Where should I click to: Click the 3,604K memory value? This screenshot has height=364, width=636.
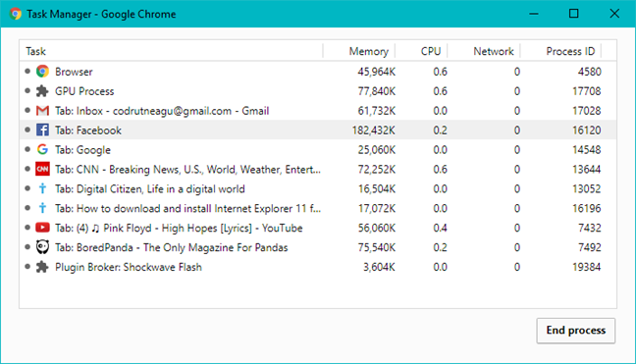pyautogui.click(x=379, y=267)
